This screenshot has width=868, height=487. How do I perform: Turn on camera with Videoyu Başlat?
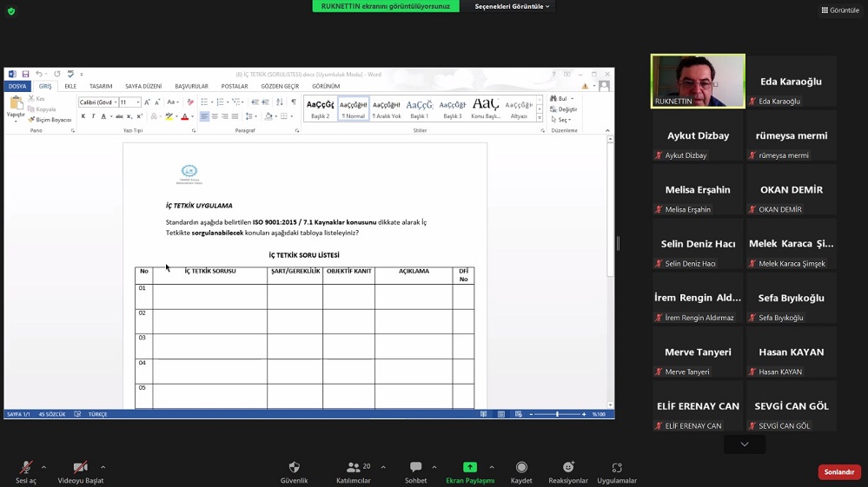pyautogui.click(x=80, y=468)
